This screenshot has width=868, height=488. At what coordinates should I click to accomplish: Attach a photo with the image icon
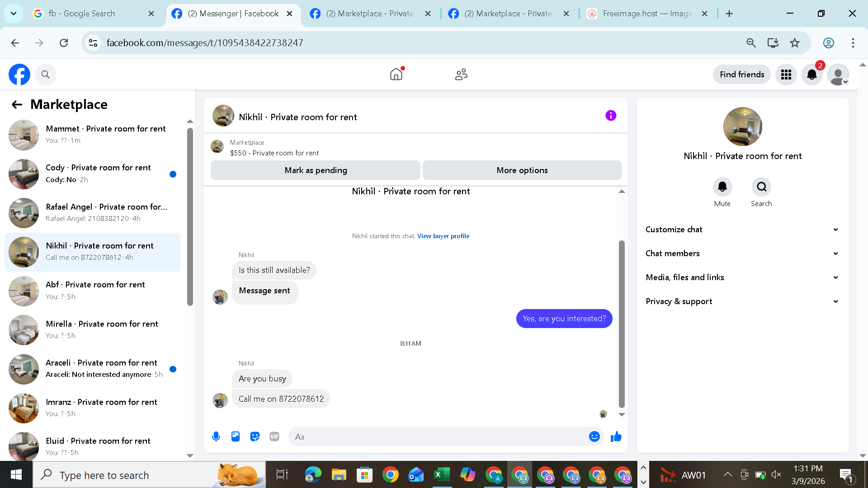[x=236, y=436]
